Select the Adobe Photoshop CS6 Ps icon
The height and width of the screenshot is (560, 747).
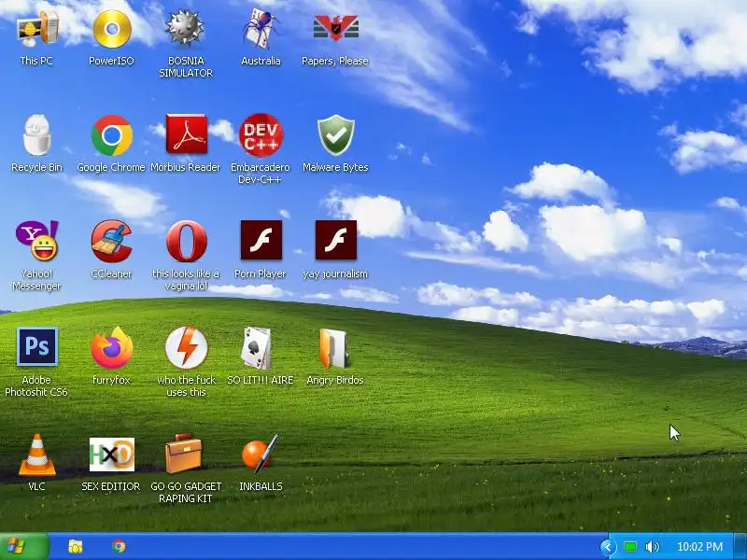(x=37, y=346)
